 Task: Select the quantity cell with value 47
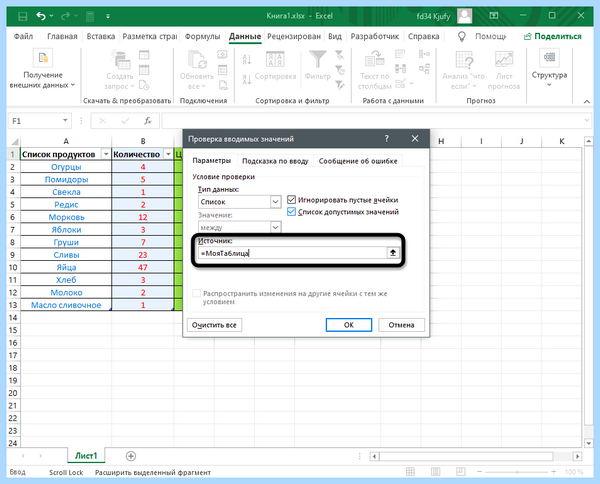point(143,267)
